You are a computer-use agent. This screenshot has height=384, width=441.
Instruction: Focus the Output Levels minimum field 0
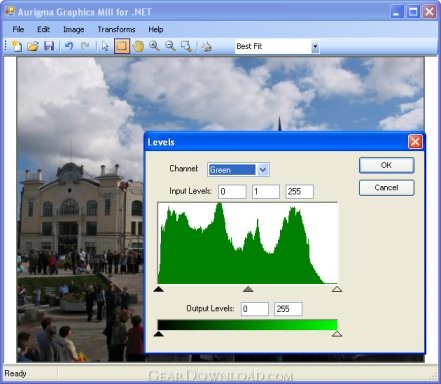coord(255,309)
